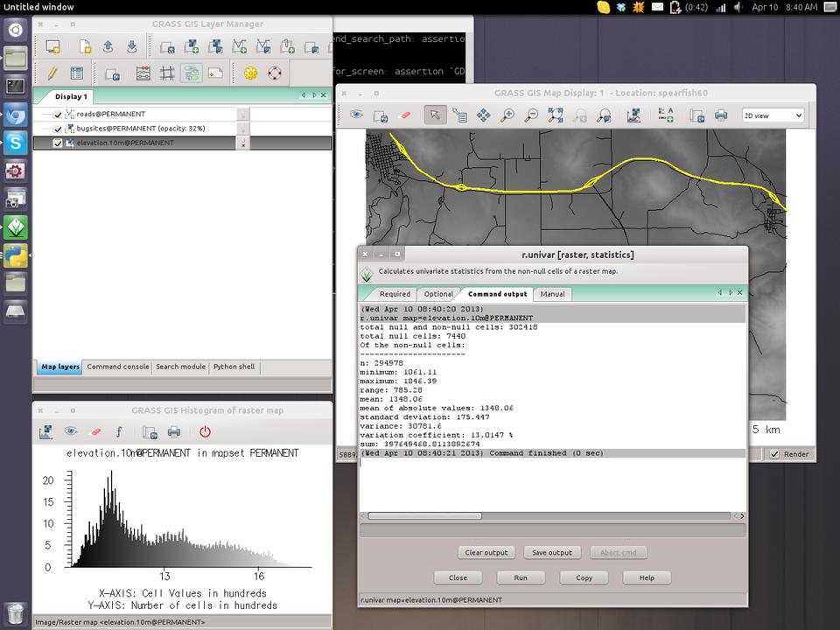Uncheck the roads@PERMANENT layer checkbox
Screen dimensions: 840x630
pos(58,115)
